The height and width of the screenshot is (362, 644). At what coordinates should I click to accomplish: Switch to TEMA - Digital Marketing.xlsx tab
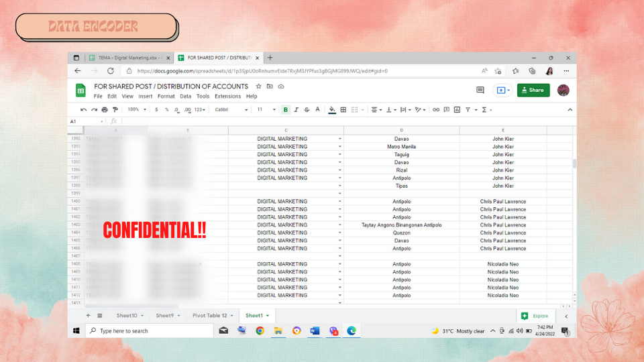tap(129, 58)
